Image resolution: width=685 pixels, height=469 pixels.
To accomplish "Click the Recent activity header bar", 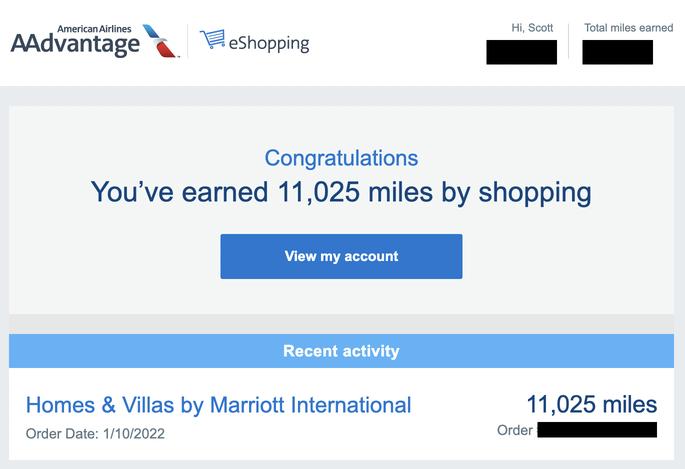I will tap(341, 351).
